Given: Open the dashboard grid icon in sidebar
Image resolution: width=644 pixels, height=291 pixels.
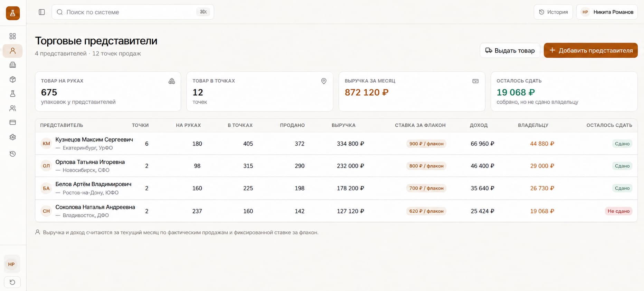Looking at the screenshot, I should pyautogui.click(x=13, y=36).
